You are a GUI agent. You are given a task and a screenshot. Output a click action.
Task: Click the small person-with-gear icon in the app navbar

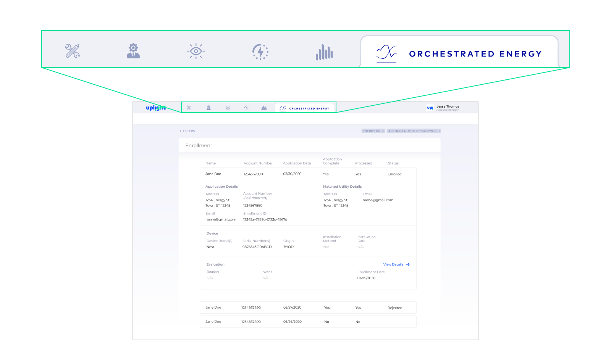click(x=209, y=108)
